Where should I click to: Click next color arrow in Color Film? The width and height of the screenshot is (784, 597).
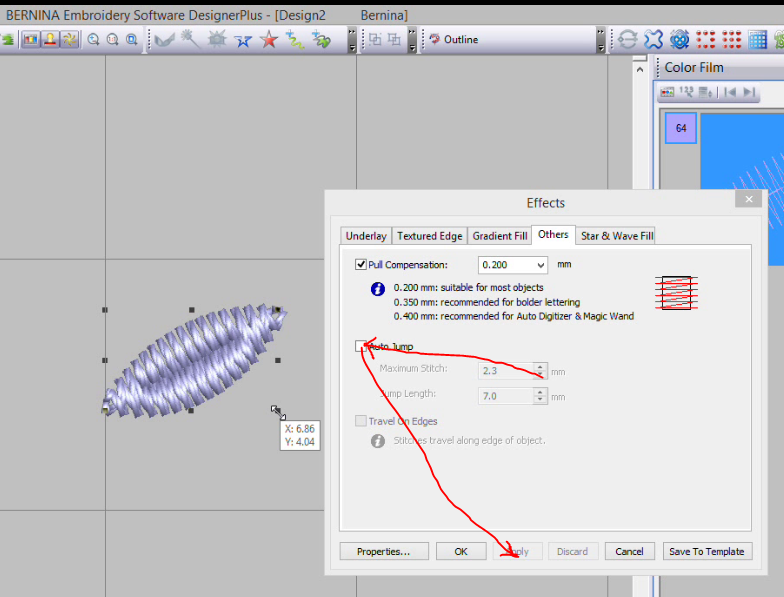[x=747, y=92]
